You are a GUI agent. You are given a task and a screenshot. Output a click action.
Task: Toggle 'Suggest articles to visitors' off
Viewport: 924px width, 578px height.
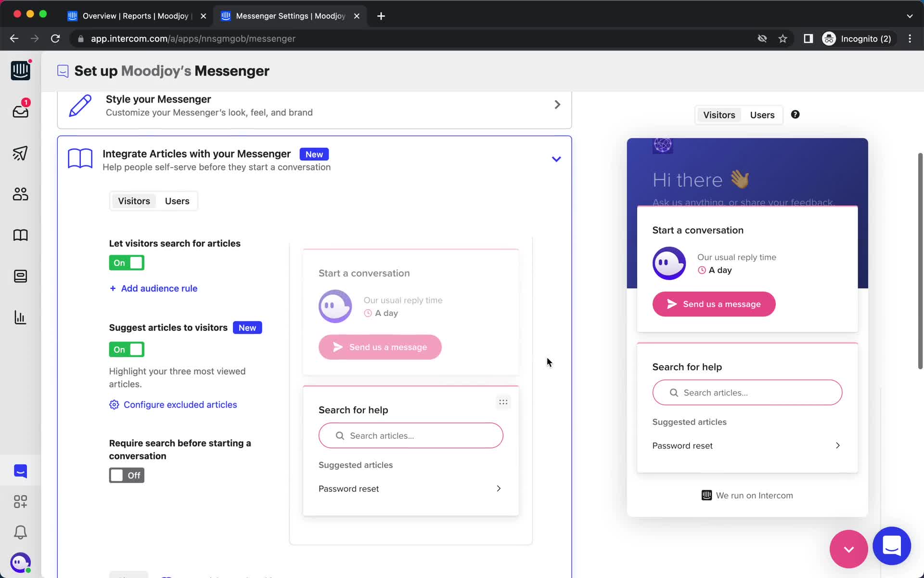[127, 349]
